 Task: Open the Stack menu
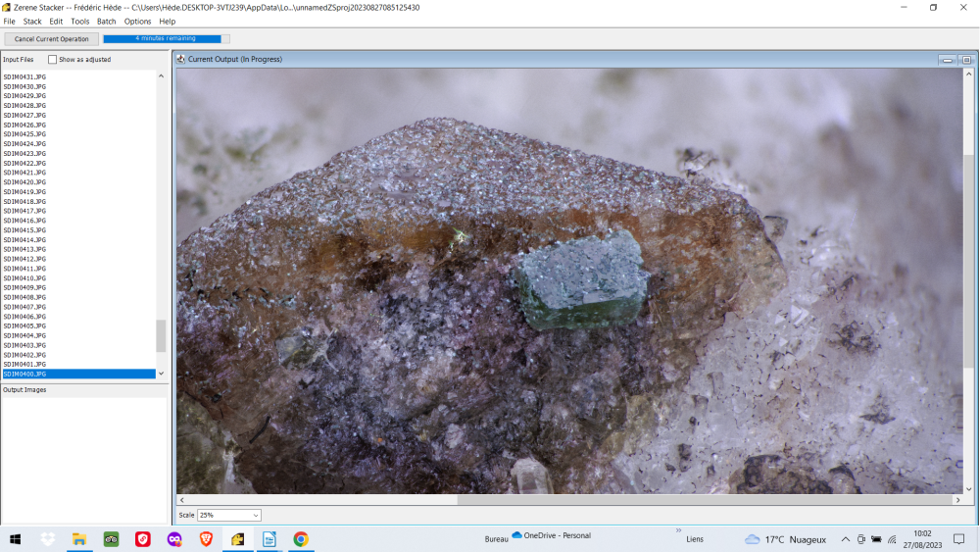tap(32, 22)
